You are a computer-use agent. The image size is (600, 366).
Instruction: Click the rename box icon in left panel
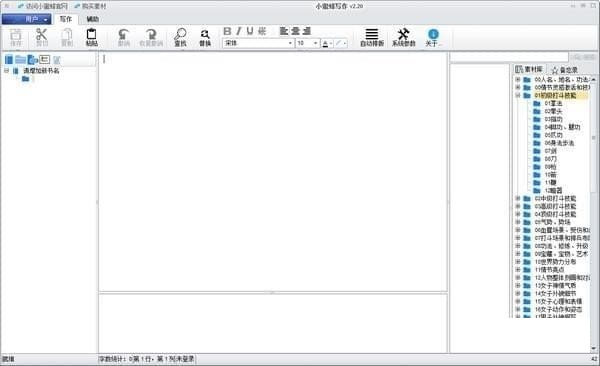[x=45, y=59]
